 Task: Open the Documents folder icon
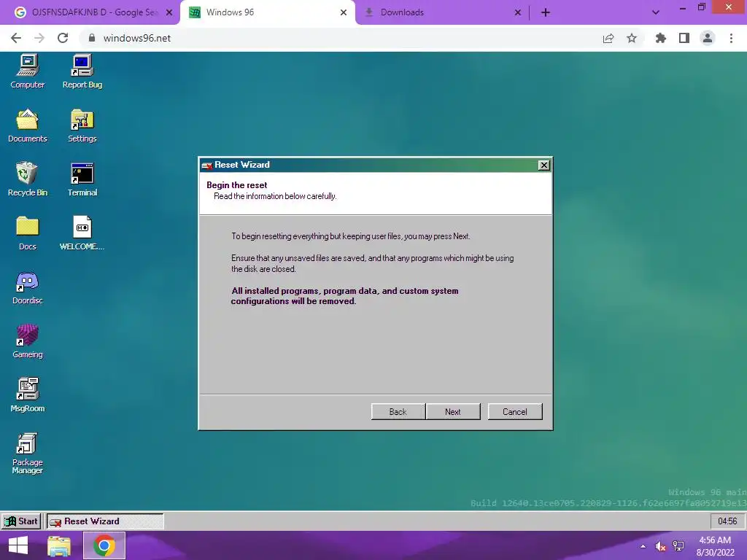point(27,125)
